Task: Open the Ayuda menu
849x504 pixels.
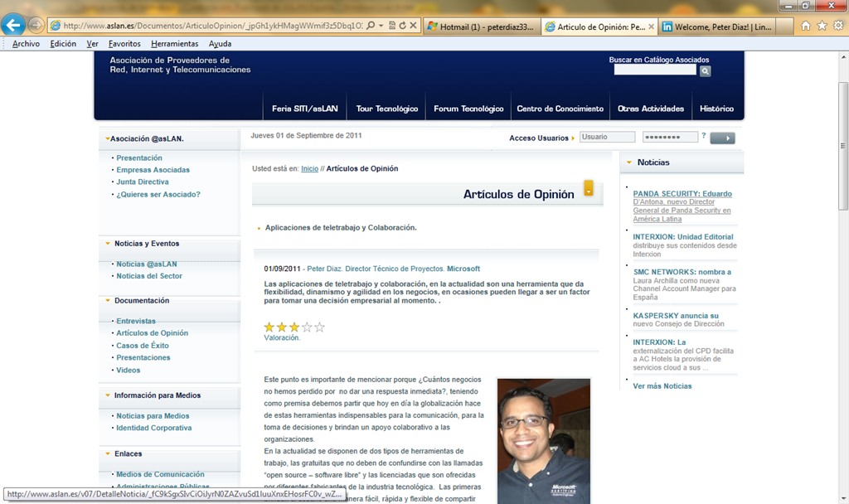Action: (x=220, y=44)
